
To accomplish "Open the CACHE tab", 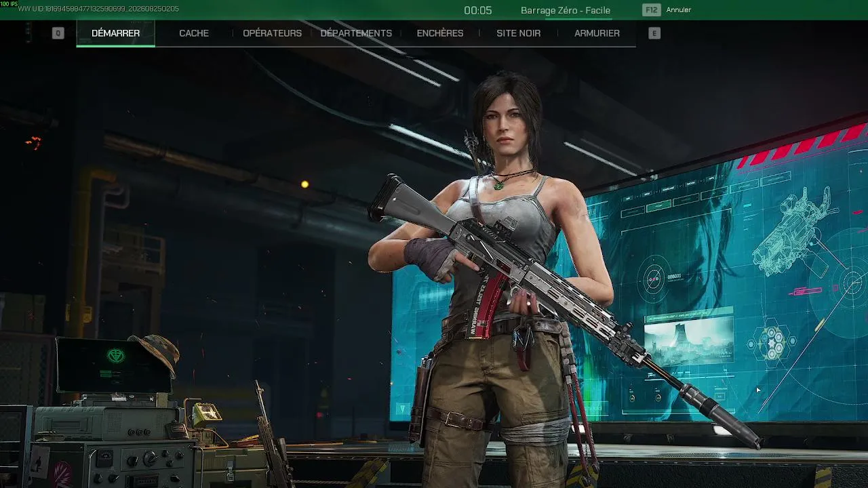I will pyautogui.click(x=194, y=33).
